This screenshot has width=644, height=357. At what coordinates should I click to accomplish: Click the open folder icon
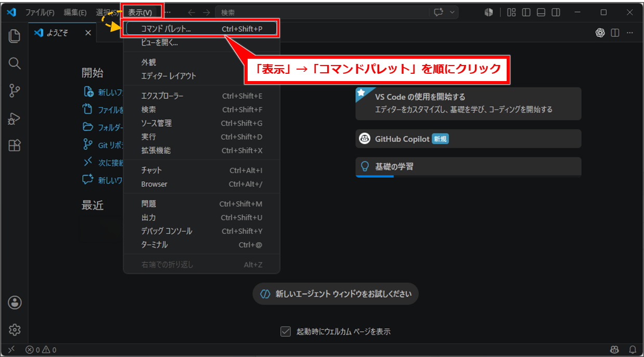click(x=88, y=127)
